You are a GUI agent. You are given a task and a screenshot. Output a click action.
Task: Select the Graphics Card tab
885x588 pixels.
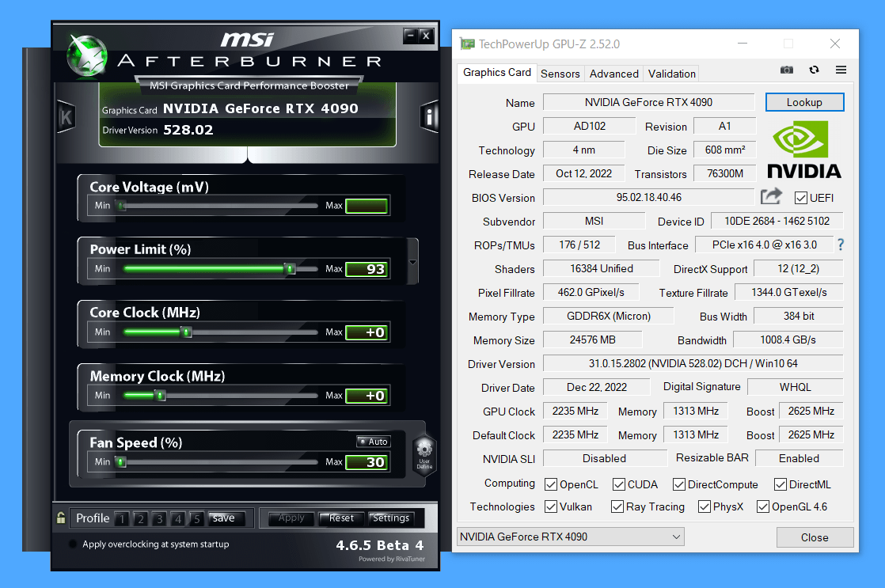click(x=496, y=72)
